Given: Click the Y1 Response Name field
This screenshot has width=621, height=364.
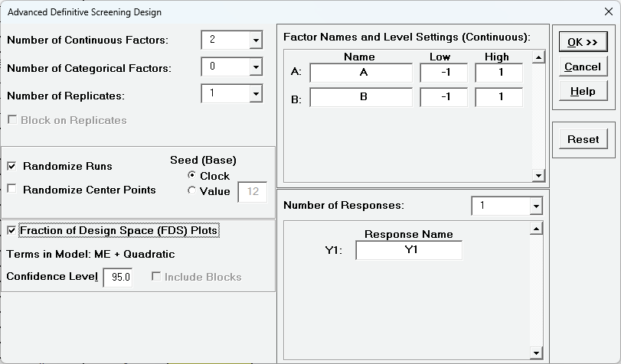Looking at the screenshot, I should [408, 250].
